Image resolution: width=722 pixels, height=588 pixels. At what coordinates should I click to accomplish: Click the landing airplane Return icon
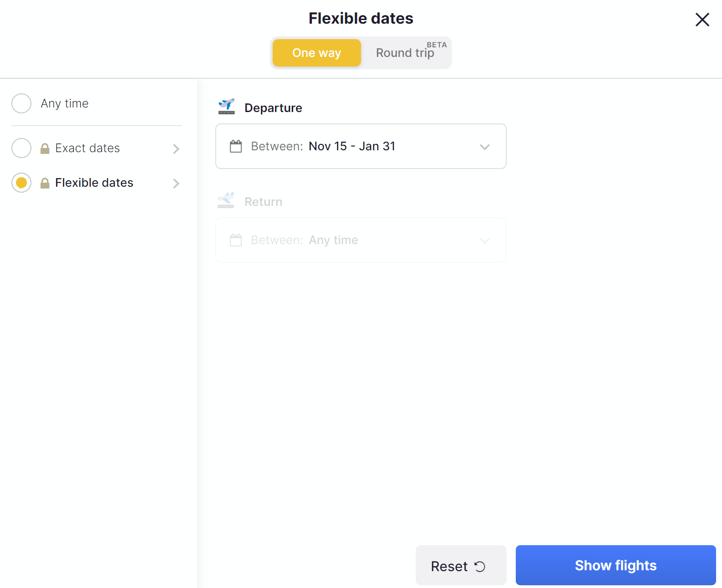coord(226,200)
